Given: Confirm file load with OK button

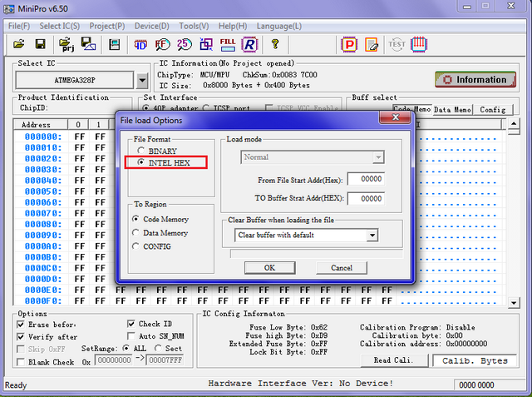Looking at the screenshot, I should [269, 268].
